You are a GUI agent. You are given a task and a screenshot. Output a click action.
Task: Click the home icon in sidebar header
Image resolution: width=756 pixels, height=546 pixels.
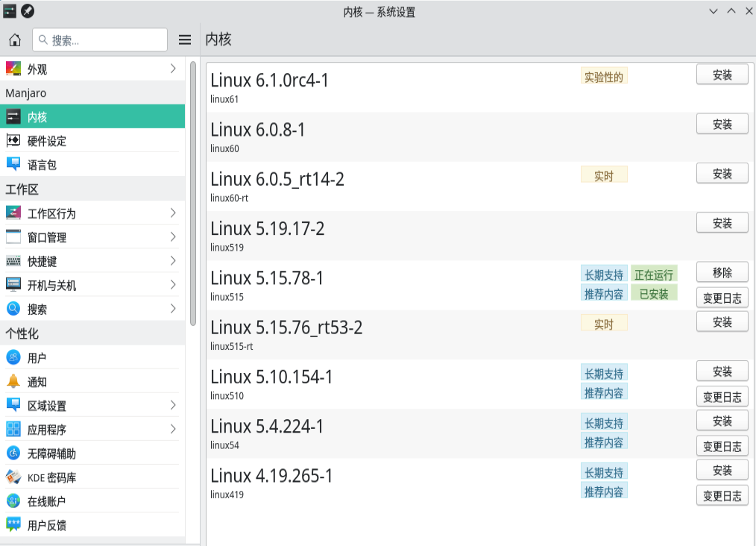tap(15, 40)
